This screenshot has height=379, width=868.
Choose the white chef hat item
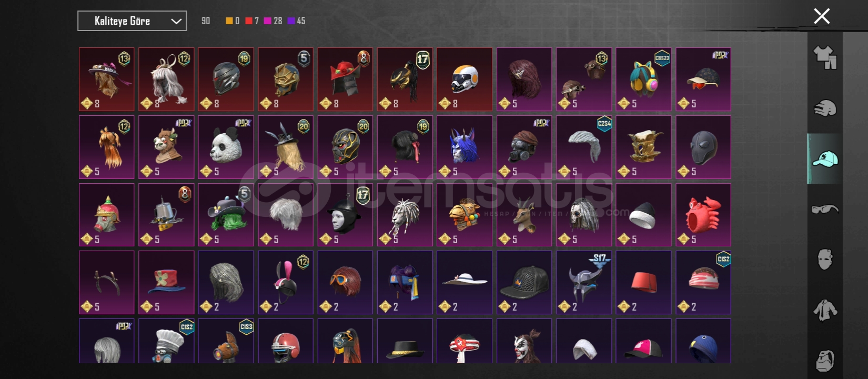click(x=166, y=341)
